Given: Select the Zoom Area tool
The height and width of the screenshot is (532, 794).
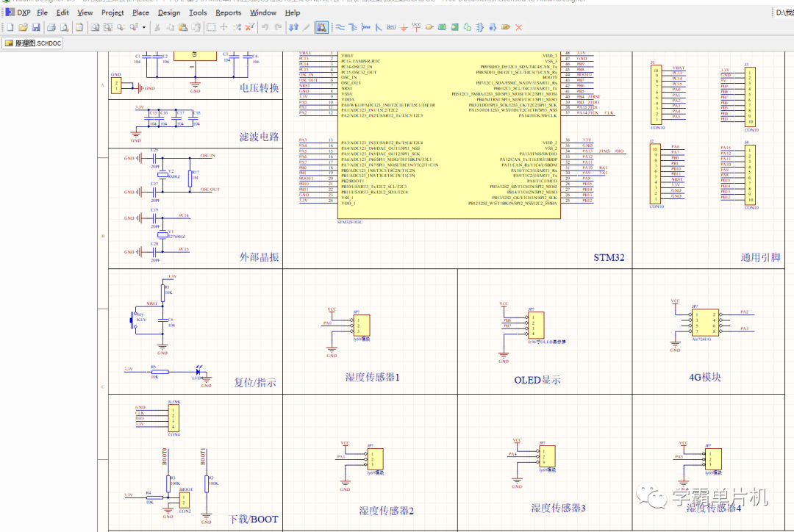Looking at the screenshot, I should pyautogui.click(x=108, y=27).
